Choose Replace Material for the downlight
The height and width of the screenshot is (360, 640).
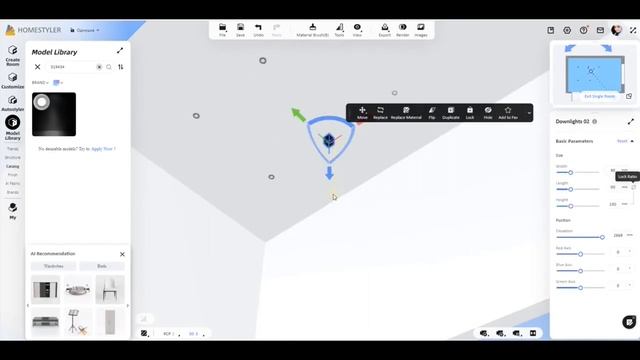click(406, 113)
